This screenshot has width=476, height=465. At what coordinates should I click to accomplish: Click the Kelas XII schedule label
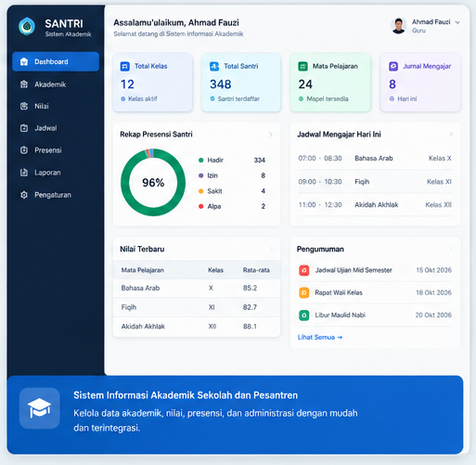point(439,205)
